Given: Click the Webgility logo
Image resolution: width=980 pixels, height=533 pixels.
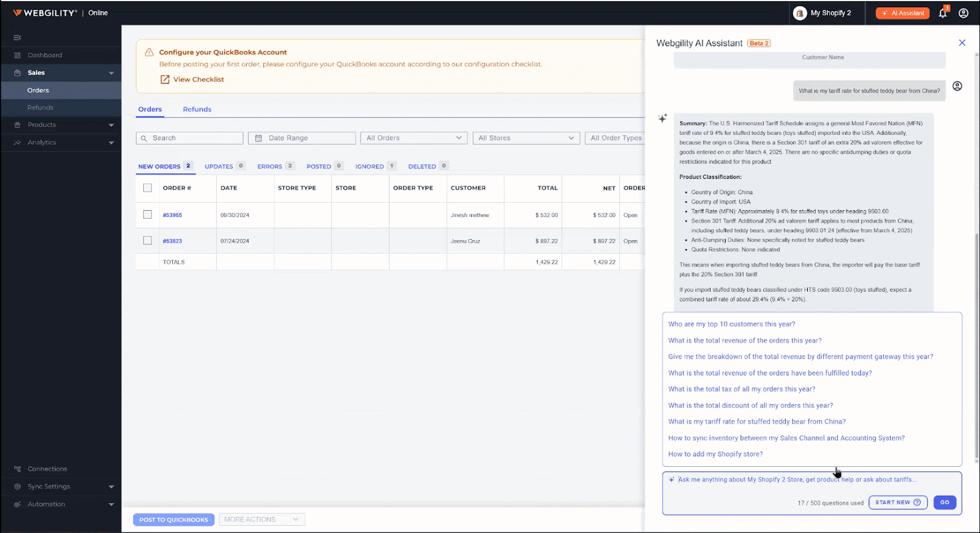Looking at the screenshot, I should click(x=46, y=13).
